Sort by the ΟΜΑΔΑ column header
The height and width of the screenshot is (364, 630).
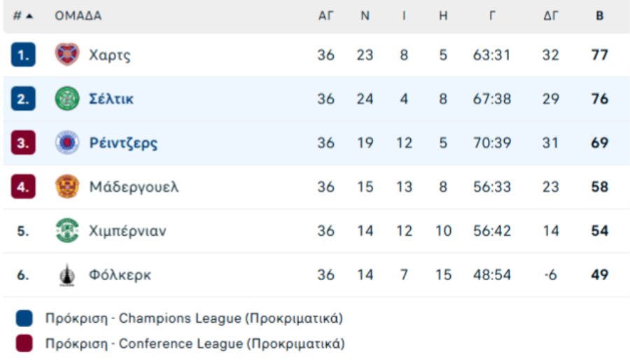(78, 15)
